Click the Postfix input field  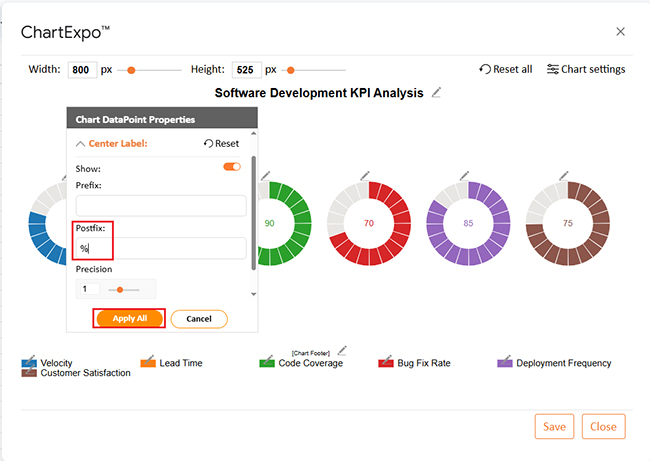tap(161, 248)
